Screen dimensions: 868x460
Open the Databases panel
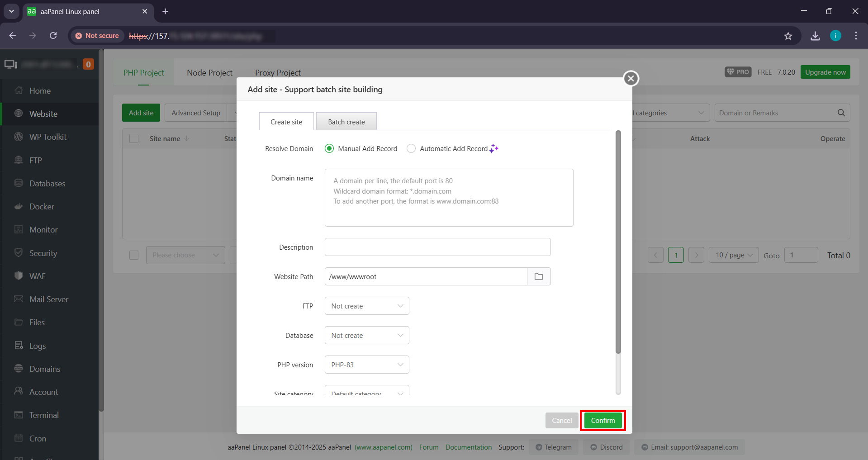click(x=47, y=183)
